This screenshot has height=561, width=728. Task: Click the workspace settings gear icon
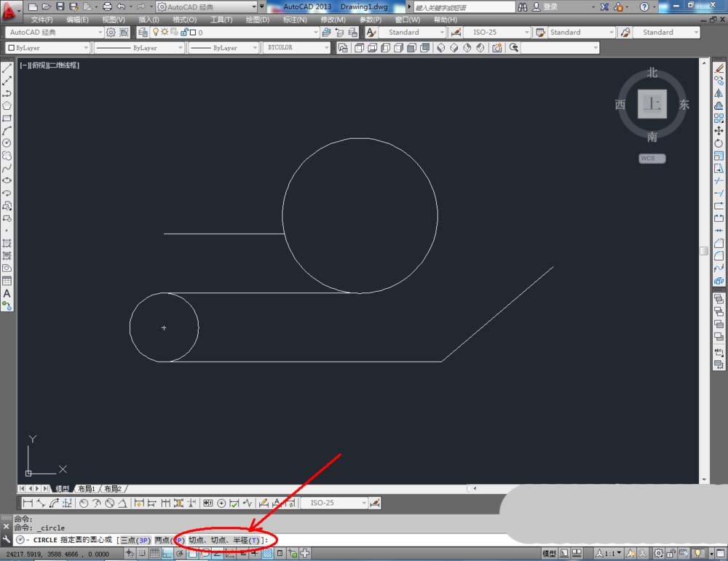111,32
